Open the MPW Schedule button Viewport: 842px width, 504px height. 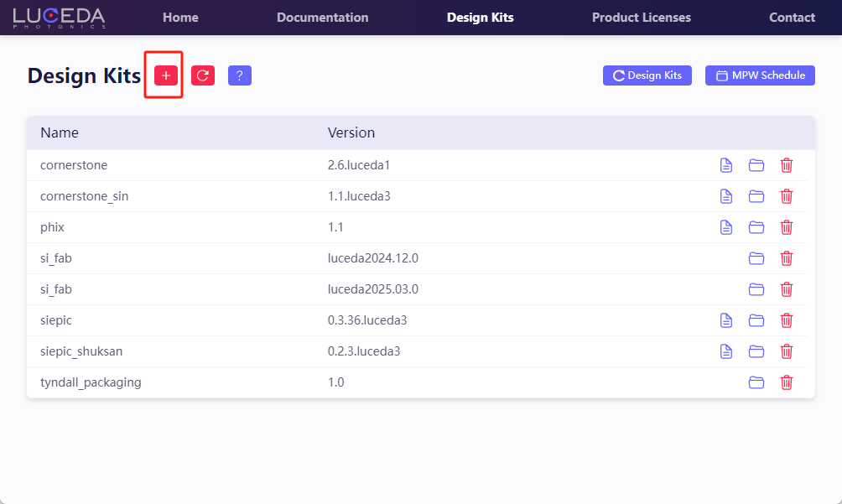point(760,75)
